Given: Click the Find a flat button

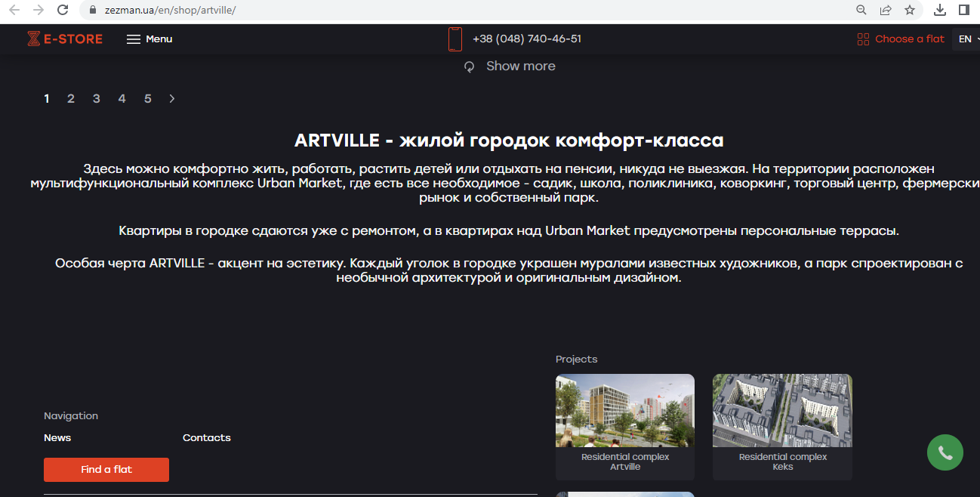Looking at the screenshot, I should (x=106, y=469).
